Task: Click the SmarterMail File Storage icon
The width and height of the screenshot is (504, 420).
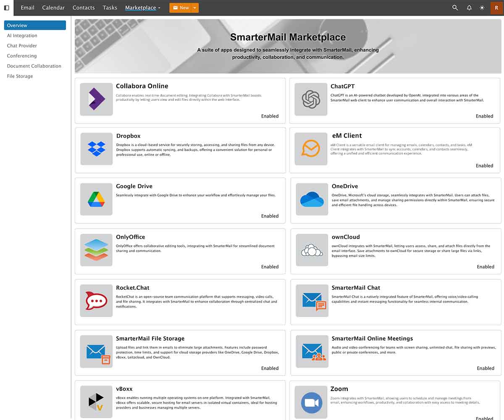Action: click(96, 352)
